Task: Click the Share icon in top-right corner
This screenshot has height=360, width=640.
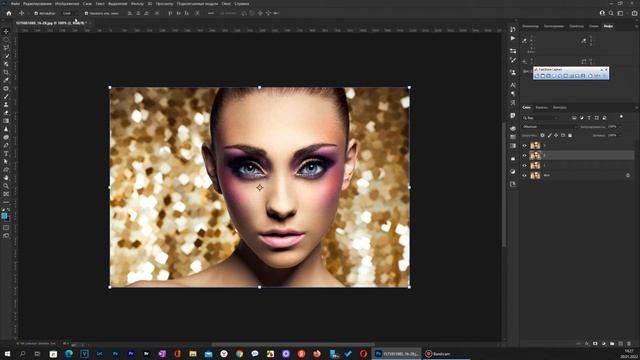Action: coord(634,13)
